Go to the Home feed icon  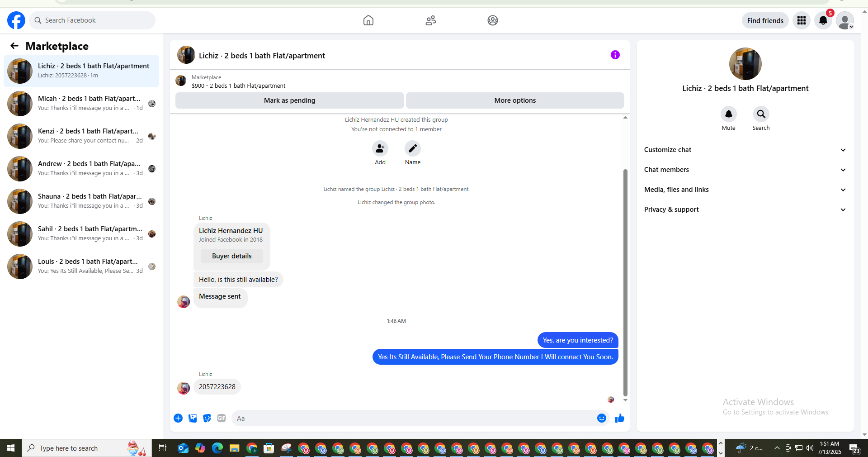368,20
